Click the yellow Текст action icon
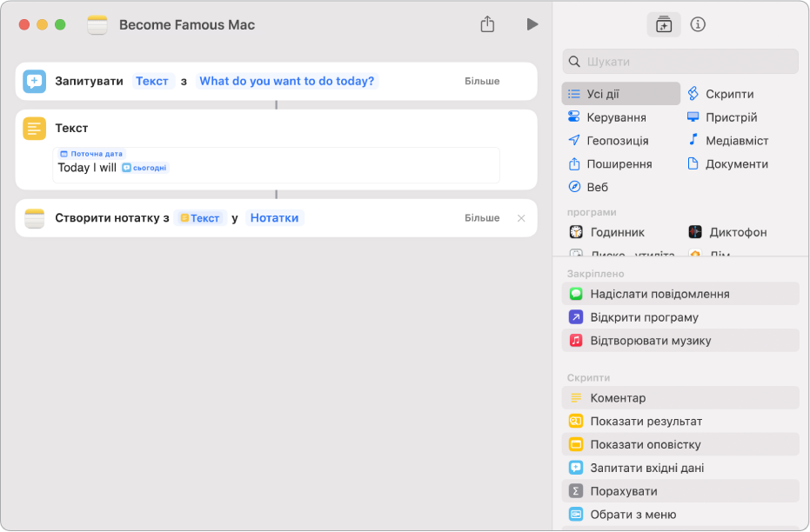Viewport: 810px width, 532px height. [x=35, y=128]
